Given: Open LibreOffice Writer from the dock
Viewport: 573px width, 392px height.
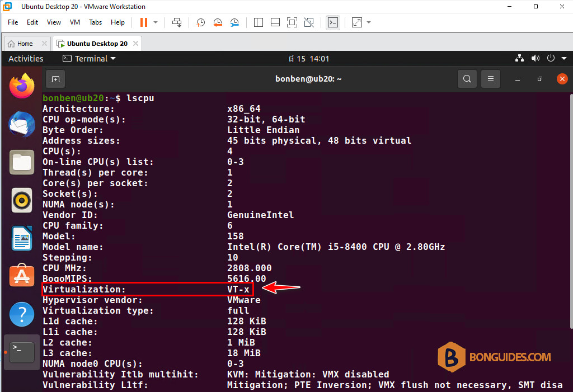Looking at the screenshot, I should point(22,238).
